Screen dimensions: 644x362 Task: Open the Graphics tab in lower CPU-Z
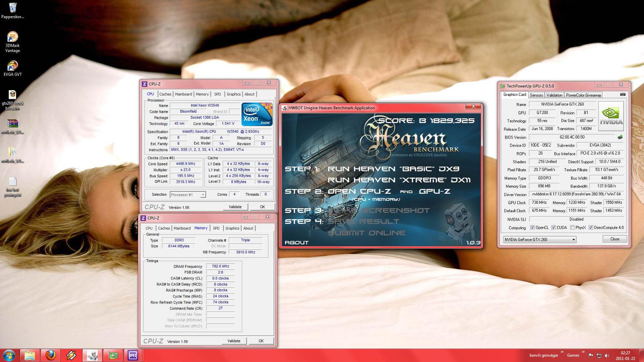[232, 228]
